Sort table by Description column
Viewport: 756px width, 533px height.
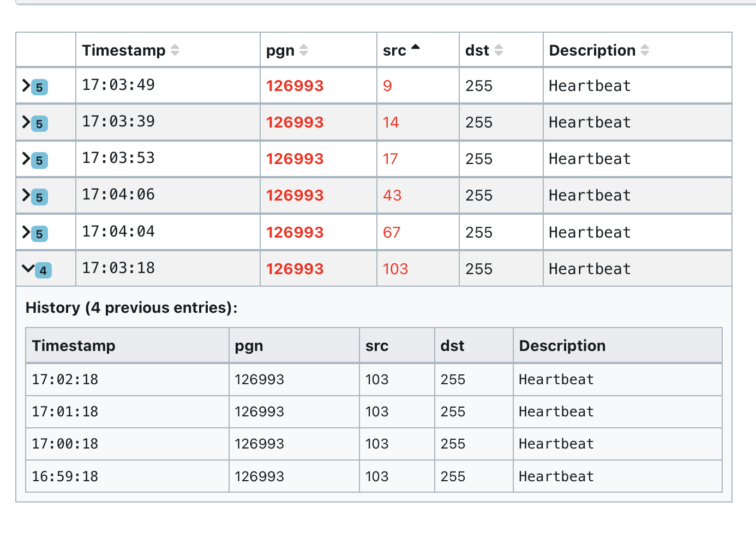tap(645, 50)
